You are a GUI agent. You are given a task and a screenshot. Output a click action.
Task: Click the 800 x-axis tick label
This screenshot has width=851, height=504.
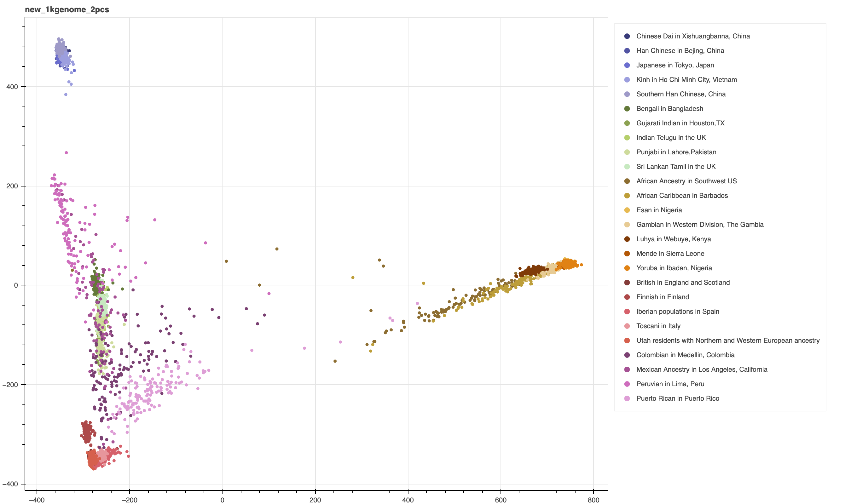coord(593,500)
